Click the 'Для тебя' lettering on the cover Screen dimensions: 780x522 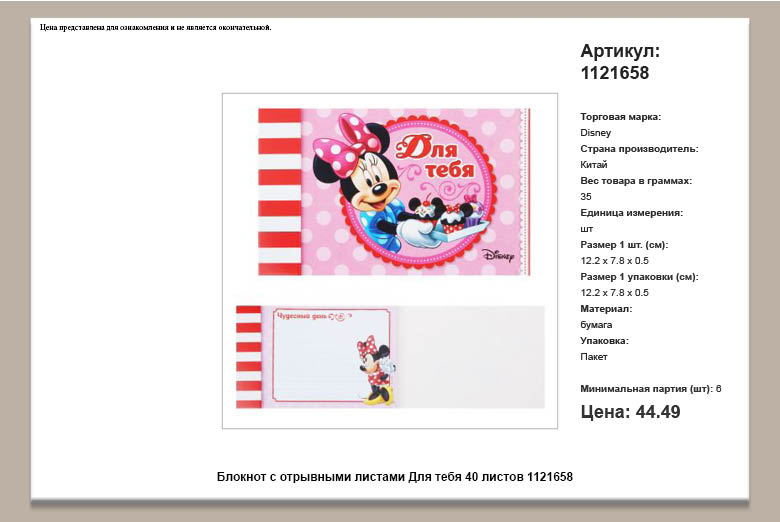(435, 156)
